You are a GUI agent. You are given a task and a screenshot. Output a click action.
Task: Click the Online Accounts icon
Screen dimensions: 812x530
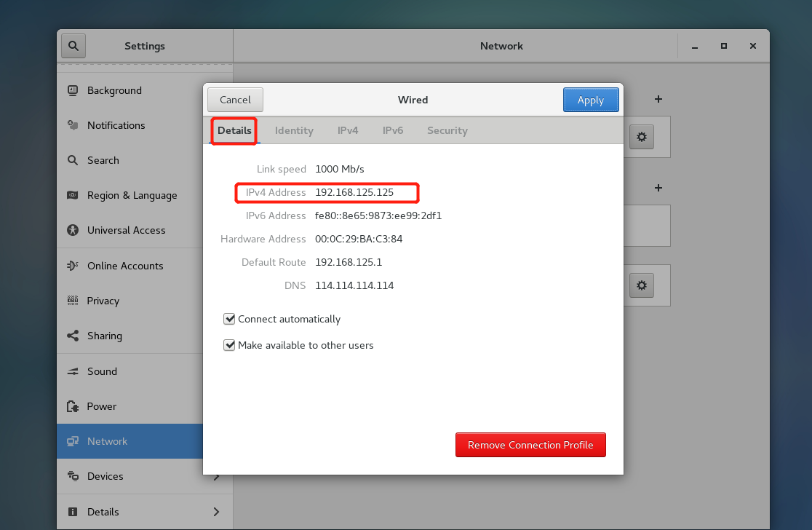click(73, 266)
